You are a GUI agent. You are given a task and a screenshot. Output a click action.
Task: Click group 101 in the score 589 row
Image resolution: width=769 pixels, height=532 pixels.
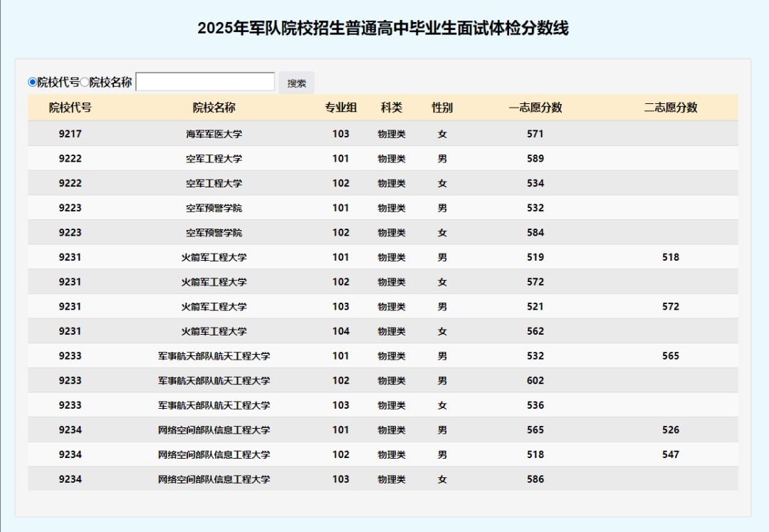[x=341, y=158]
